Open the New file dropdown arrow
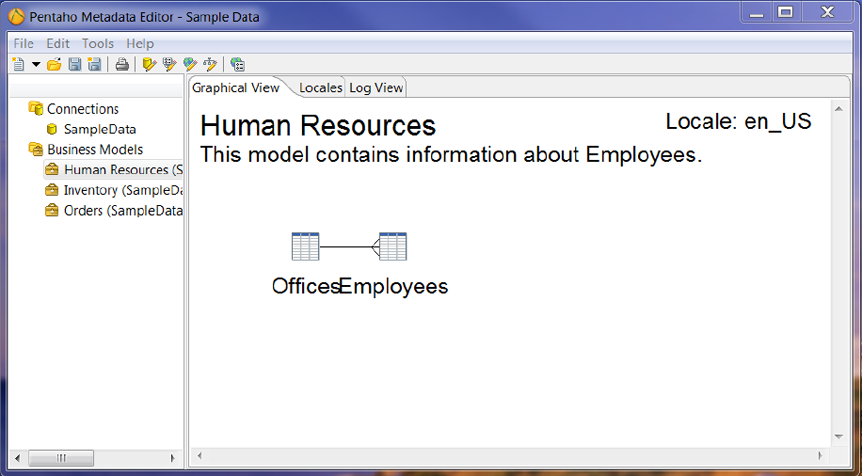The width and height of the screenshot is (862, 476). point(35,65)
